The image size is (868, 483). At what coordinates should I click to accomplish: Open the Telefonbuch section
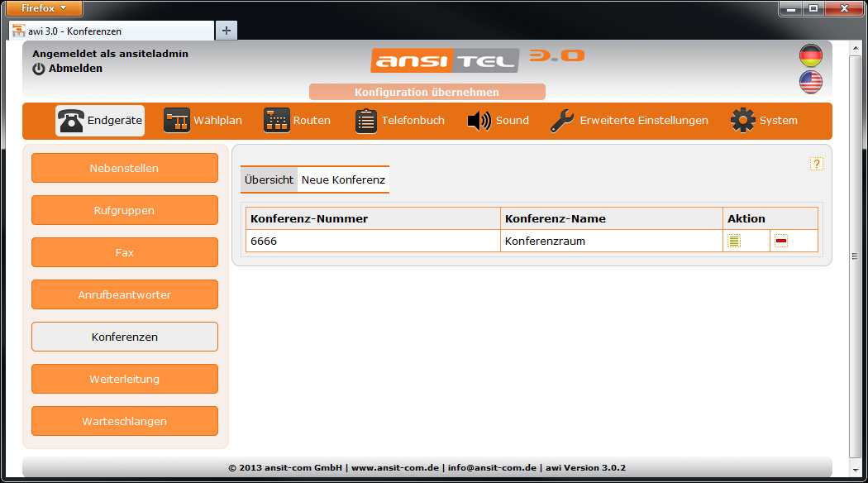pos(400,121)
